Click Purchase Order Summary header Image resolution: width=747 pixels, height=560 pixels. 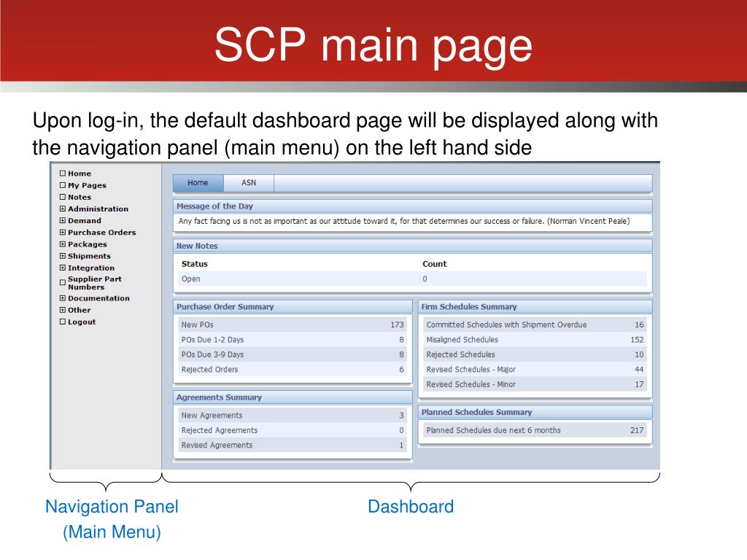tap(293, 307)
